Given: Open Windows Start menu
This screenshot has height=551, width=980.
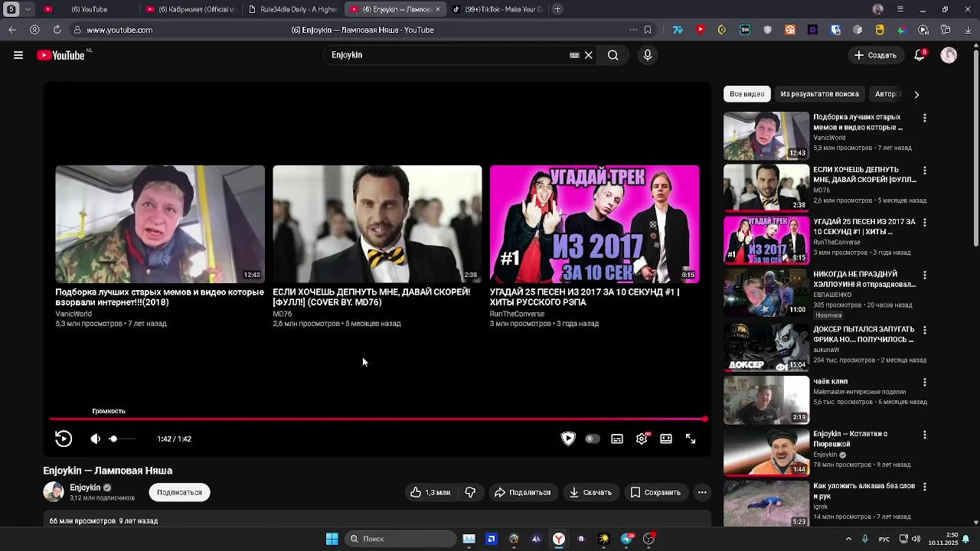Looking at the screenshot, I should pos(332,539).
